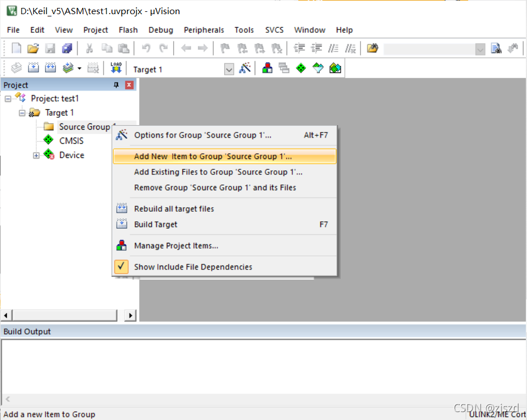
Task: Redo the action arrow icon
Action: click(164, 48)
